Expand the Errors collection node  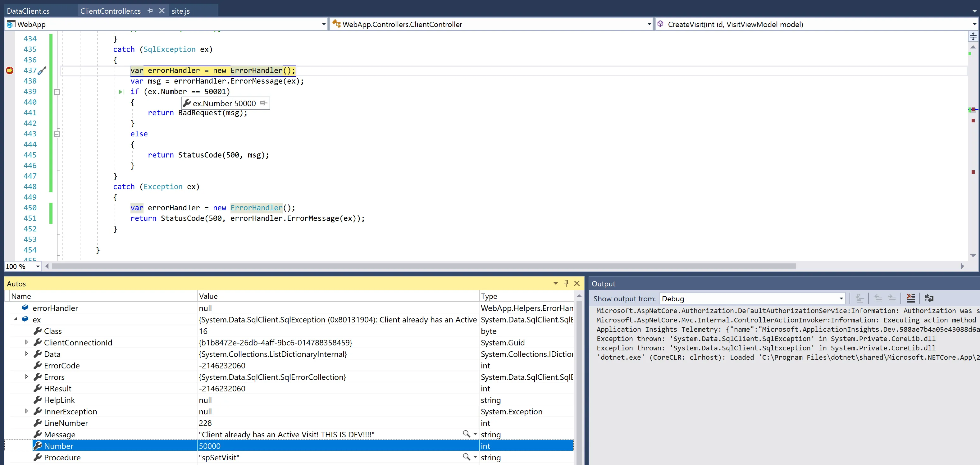[26, 377]
